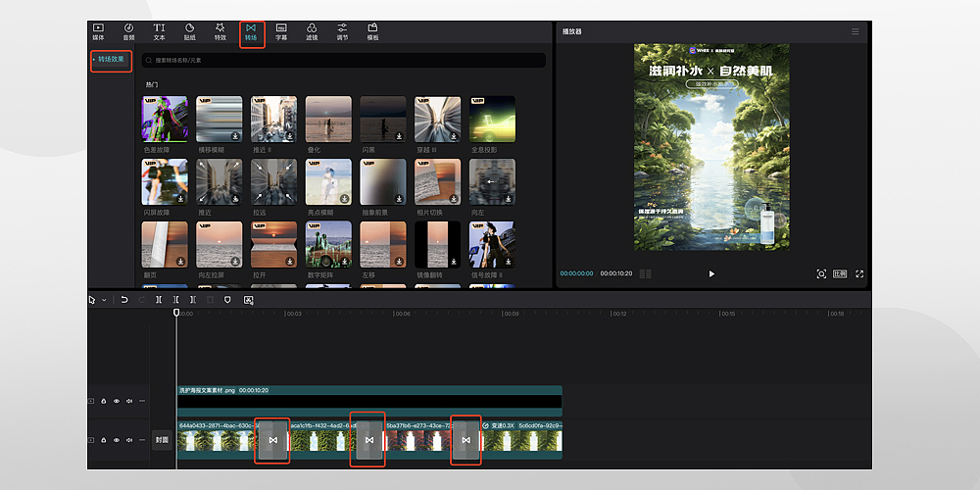Open the 比例 aspect ratio button
Screen dimensions: 980x490
[840, 273]
